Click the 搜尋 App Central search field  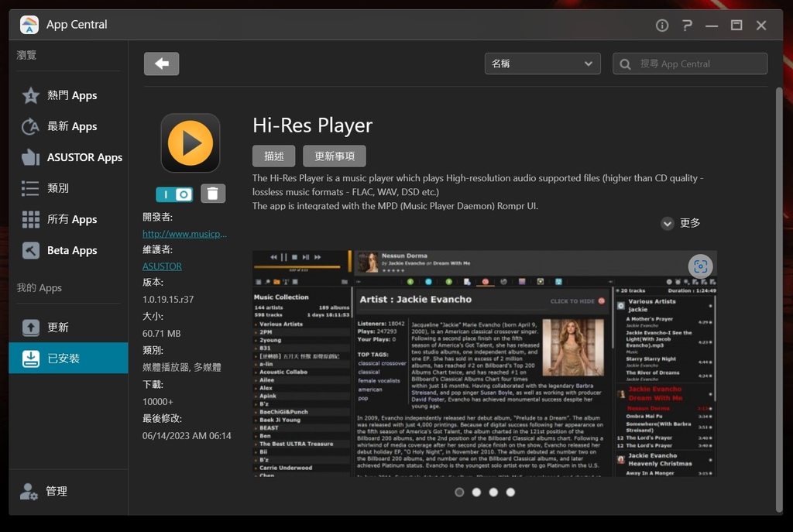click(690, 63)
